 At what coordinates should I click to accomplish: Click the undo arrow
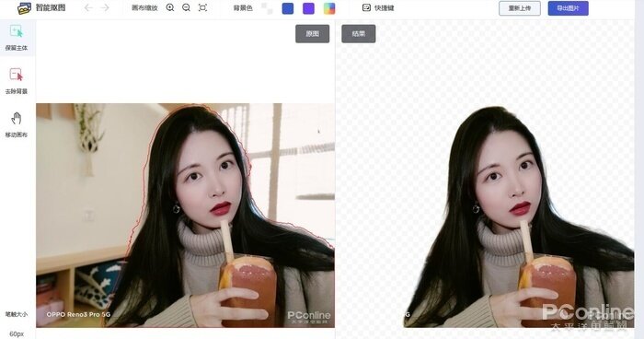88,7
